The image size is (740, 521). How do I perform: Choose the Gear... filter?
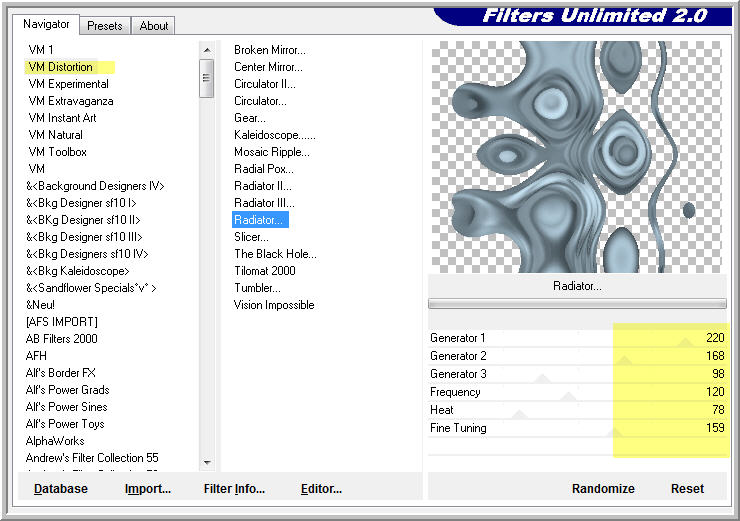pyautogui.click(x=250, y=118)
